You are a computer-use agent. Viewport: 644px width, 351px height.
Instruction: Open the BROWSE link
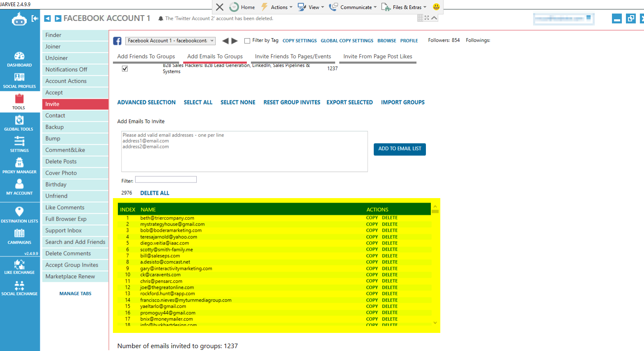coord(387,41)
